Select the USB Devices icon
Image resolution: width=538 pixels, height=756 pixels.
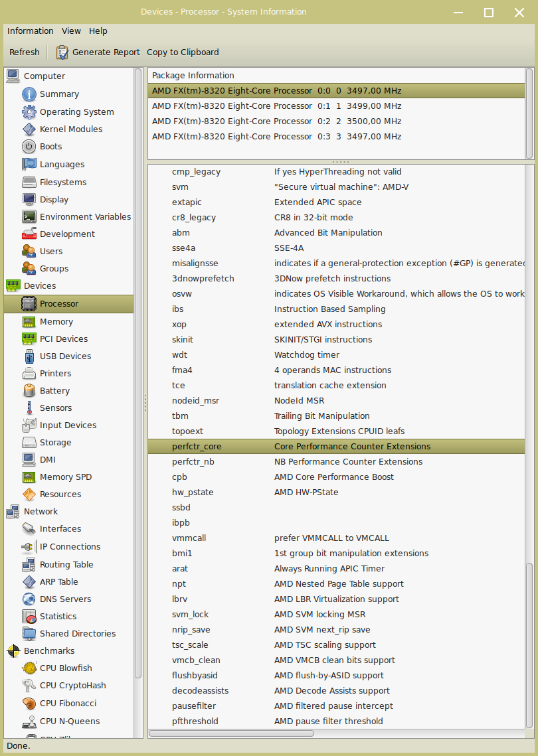pos(29,356)
